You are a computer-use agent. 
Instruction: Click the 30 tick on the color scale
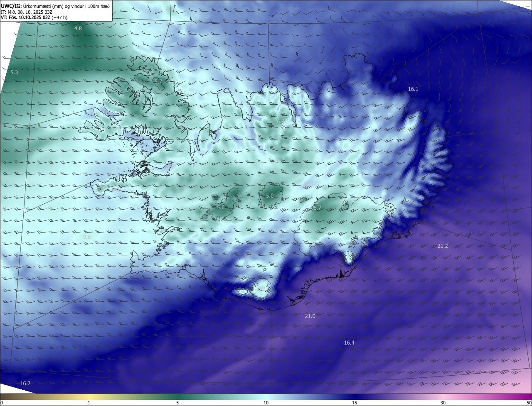coord(443,403)
